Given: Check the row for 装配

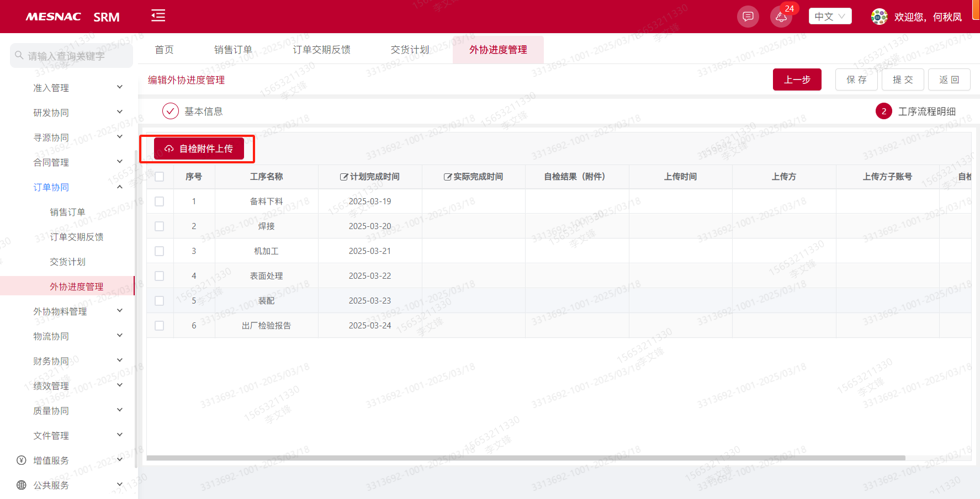Looking at the screenshot, I should 160,301.
